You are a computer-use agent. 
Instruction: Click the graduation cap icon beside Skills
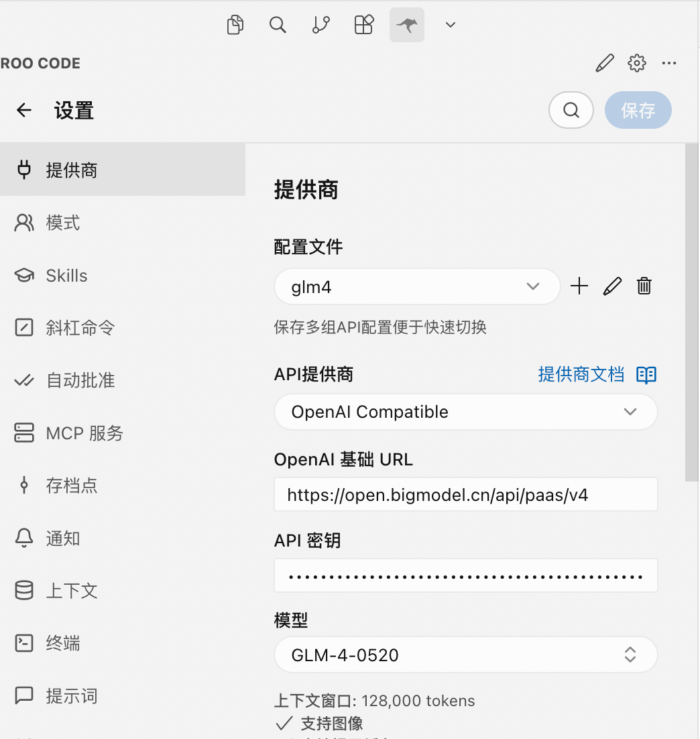[x=24, y=275]
